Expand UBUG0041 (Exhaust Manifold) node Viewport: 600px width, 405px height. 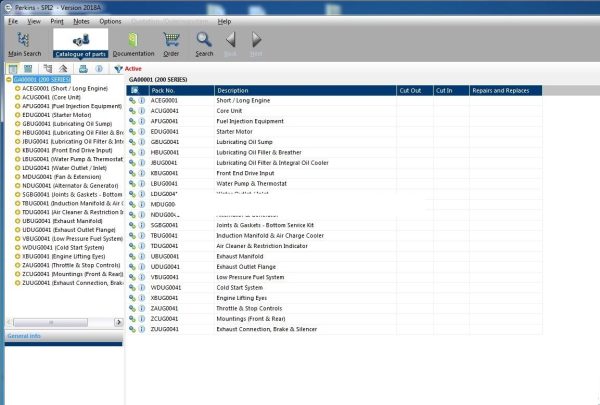click(17, 221)
